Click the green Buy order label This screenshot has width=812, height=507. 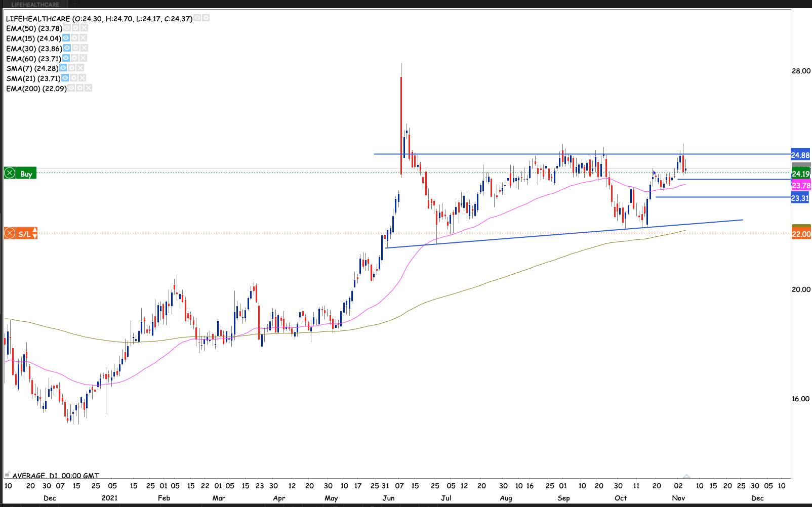pyautogui.click(x=26, y=174)
